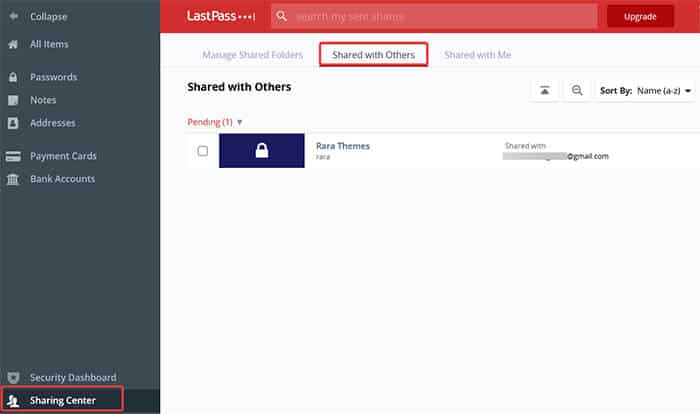Screen dimensions: 700x414
Task: Collapse the Pending (1) section
Action: point(214,122)
